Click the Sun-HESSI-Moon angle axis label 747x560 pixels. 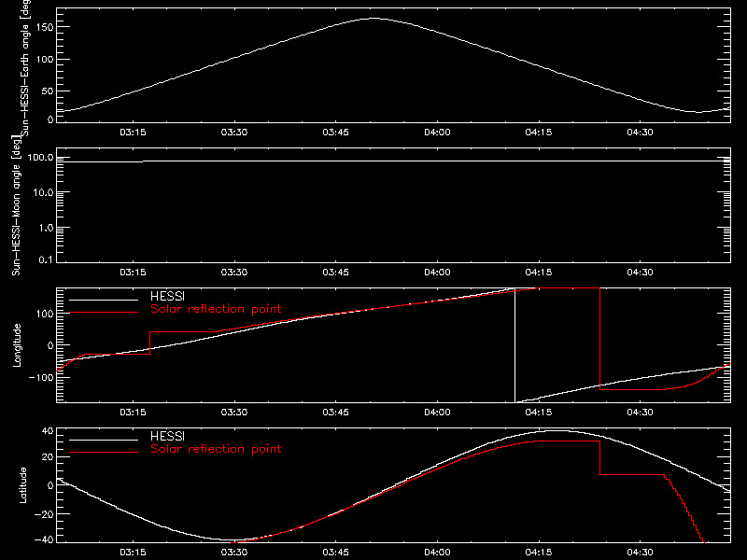pos(16,205)
